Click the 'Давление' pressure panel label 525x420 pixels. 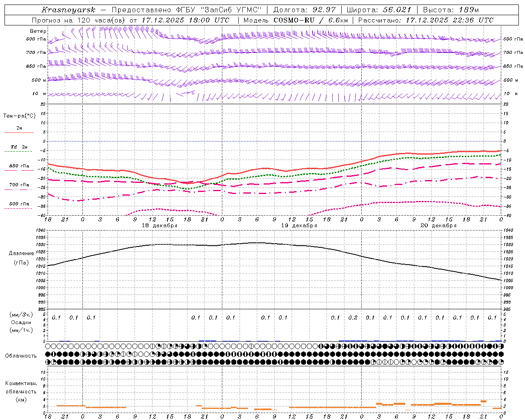(x=21, y=253)
